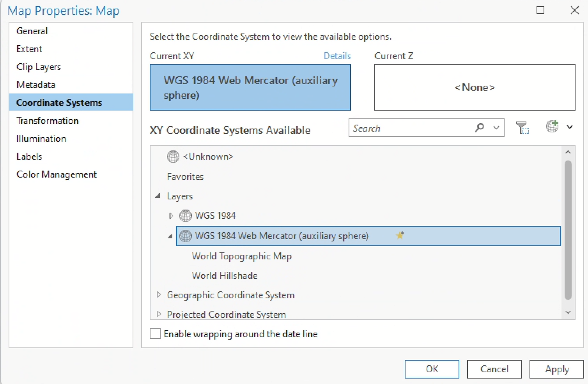Click the Details link
Image resolution: width=588 pixels, height=384 pixels.
(x=337, y=56)
